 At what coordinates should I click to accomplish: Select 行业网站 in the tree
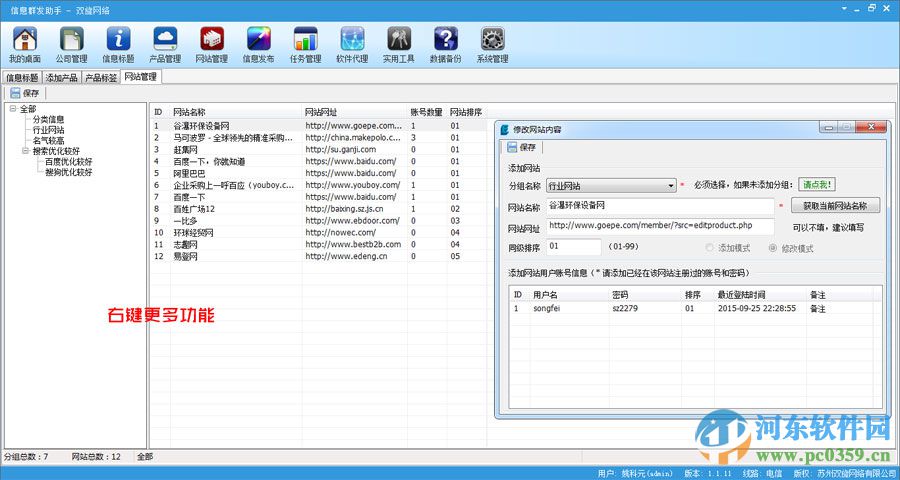pyautogui.click(x=48, y=130)
